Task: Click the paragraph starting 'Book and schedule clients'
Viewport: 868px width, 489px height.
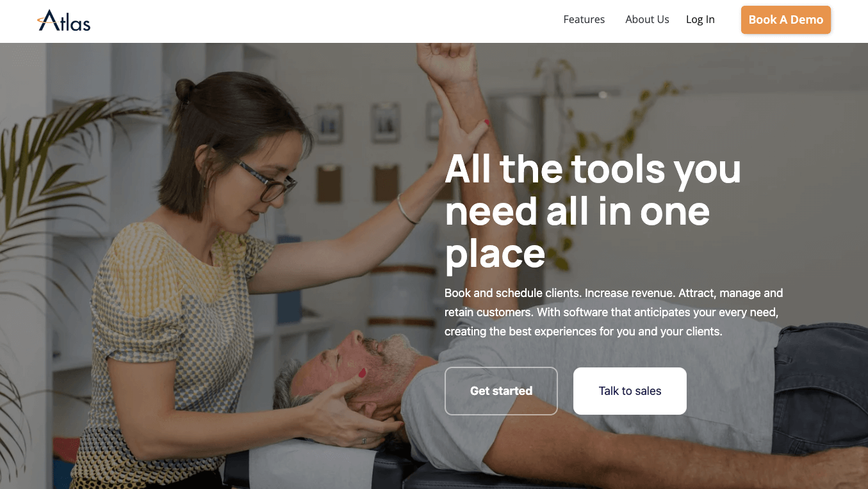Action: click(x=614, y=312)
